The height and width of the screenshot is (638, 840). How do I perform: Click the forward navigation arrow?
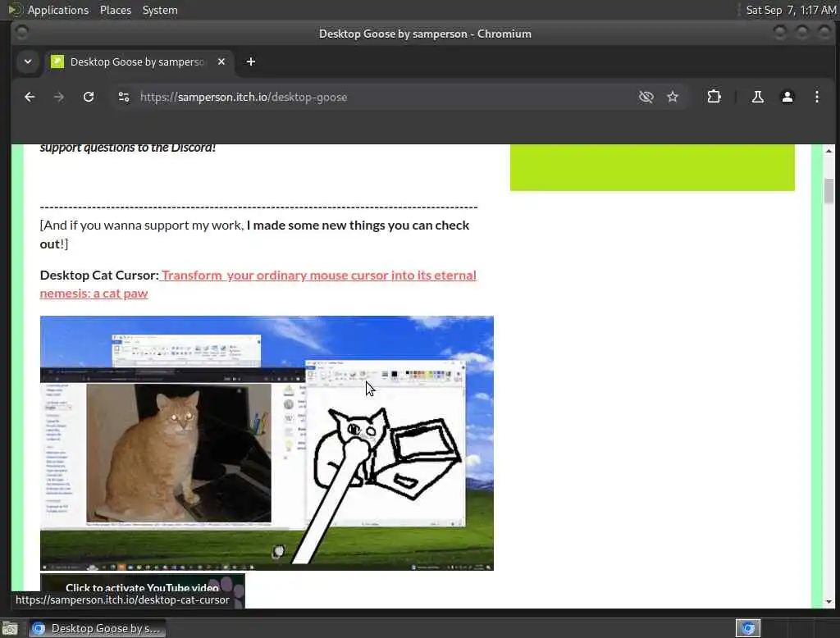(59, 97)
